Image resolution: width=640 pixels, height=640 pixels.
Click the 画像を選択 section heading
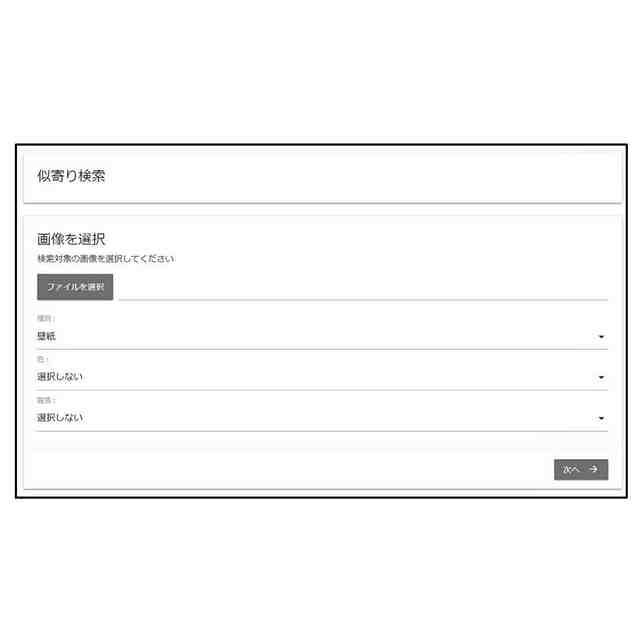[71, 239]
